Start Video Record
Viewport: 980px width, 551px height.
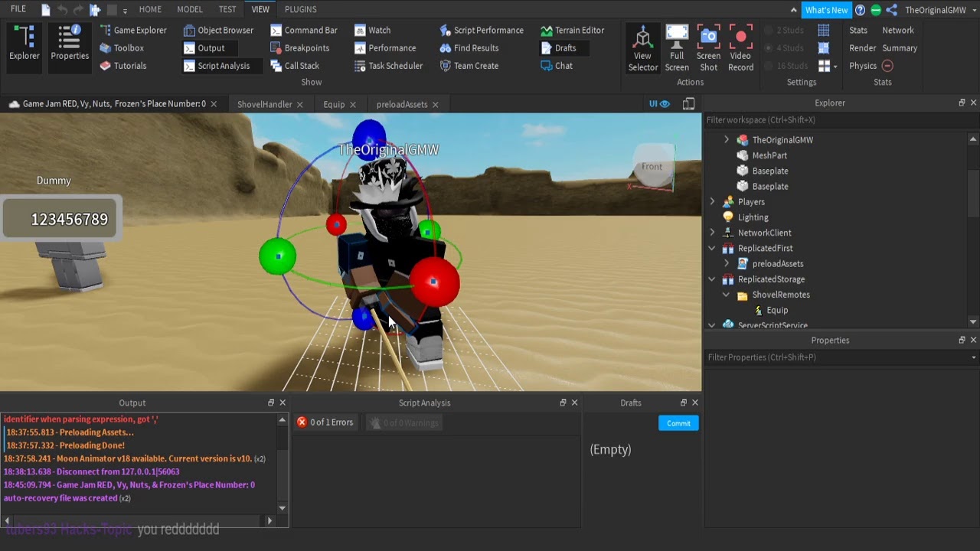(740, 48)
